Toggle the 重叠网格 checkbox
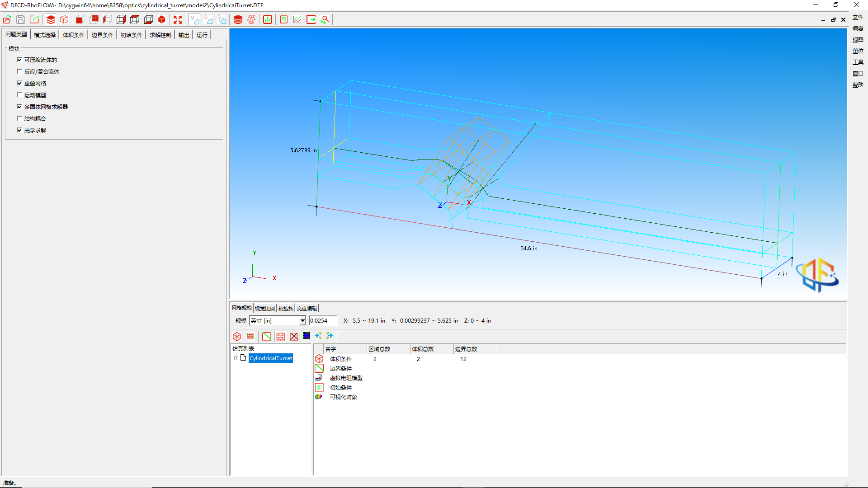The width and height of the screenshot is (868, 488). click(19, 83)
